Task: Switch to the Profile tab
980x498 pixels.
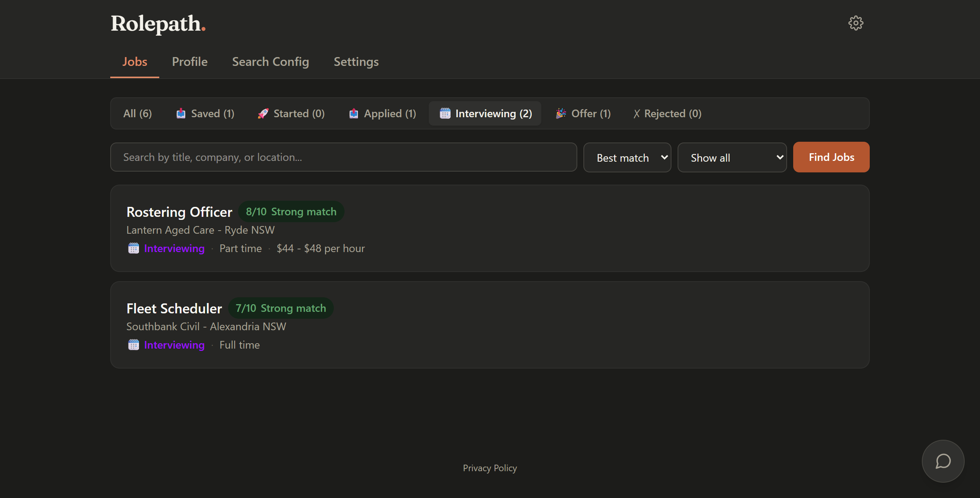Action: (190, 62)
